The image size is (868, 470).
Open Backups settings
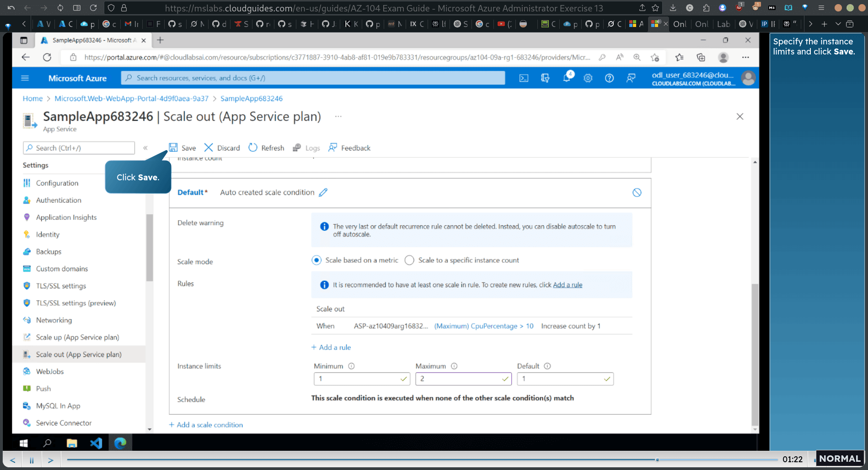tap(48, 252)
